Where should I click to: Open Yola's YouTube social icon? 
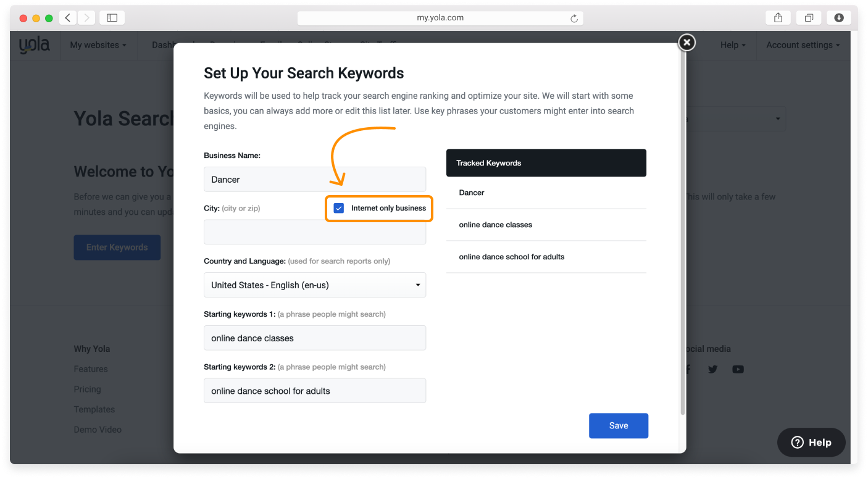click(738, 369)
